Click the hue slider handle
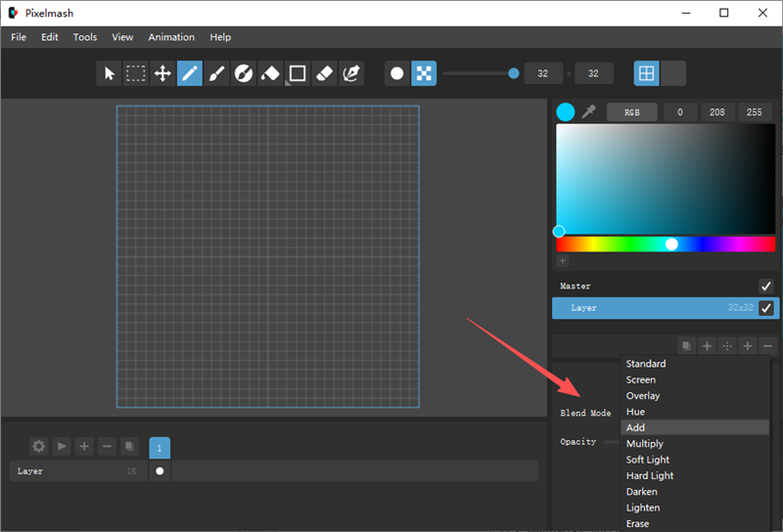783x532 pixels. tap(671, 244)
